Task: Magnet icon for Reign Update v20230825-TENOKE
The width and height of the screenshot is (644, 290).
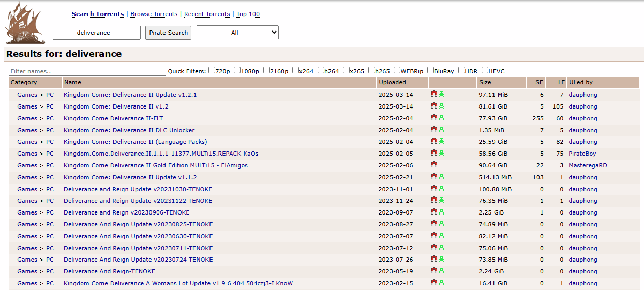Action: pos(434,224)
